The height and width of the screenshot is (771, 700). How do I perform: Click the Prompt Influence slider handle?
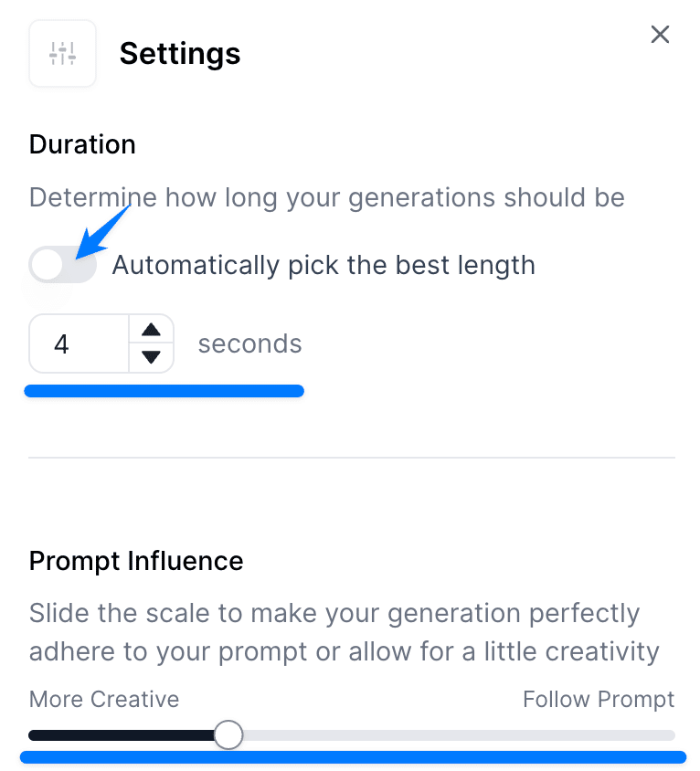(228, 734)
